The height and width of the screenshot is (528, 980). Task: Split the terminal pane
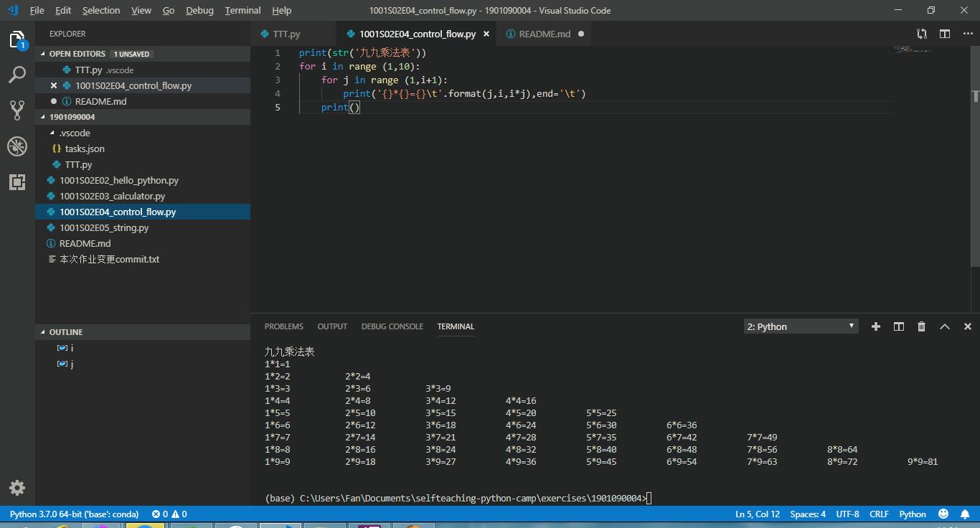click(x=898, y=326)
